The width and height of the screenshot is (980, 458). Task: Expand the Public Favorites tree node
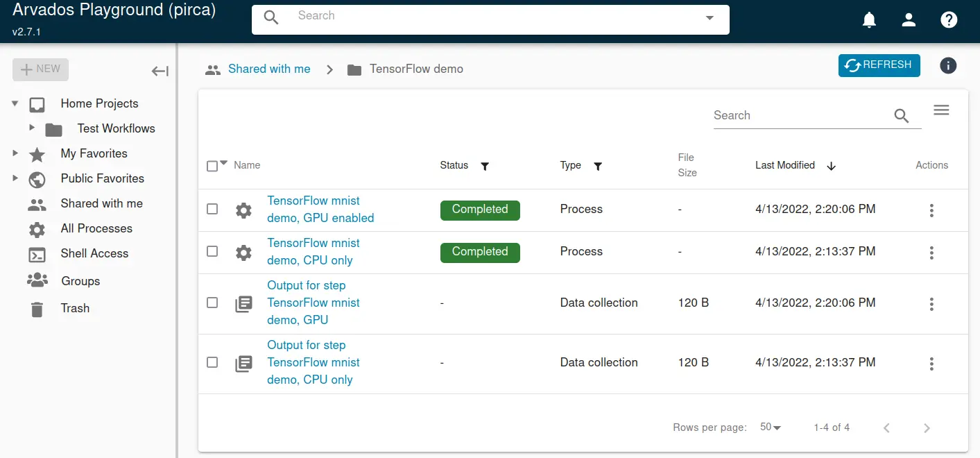[15, 178]
